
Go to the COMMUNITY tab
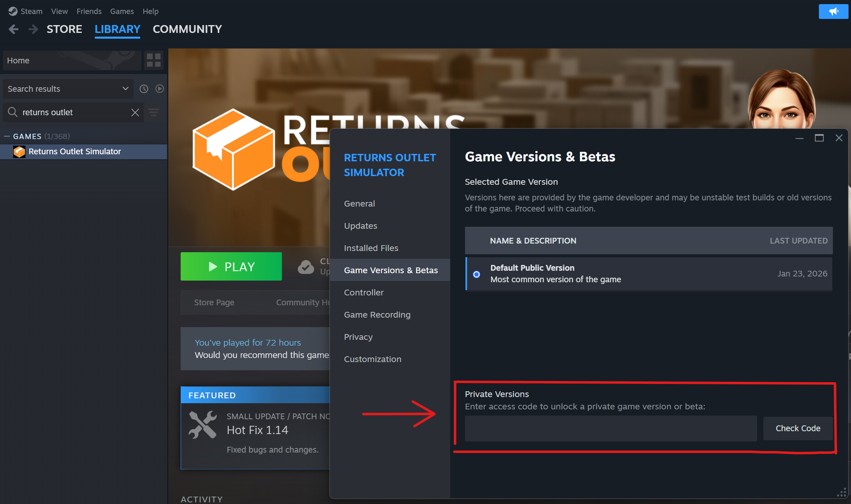point(187,29)
